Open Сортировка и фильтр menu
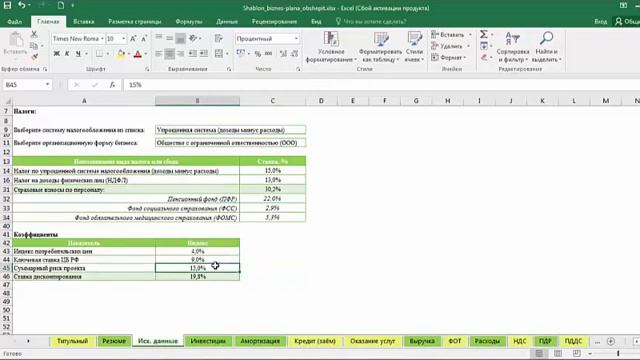 [513, 47]
